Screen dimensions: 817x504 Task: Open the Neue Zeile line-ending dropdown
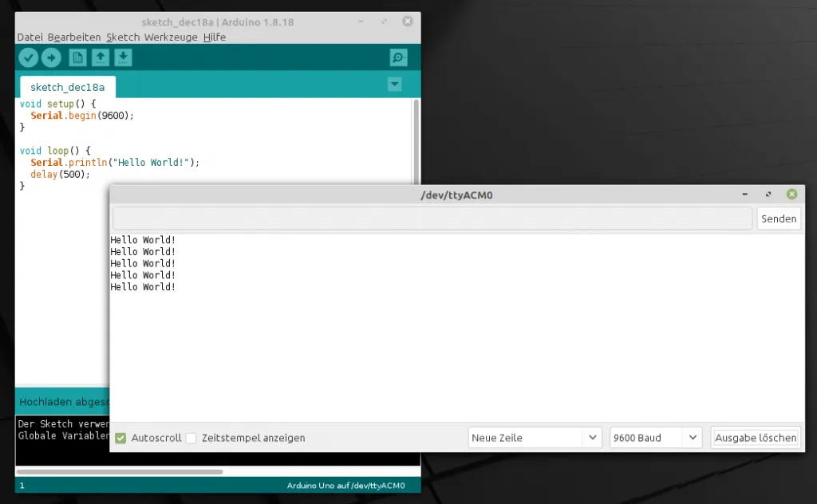pos(534,437)
